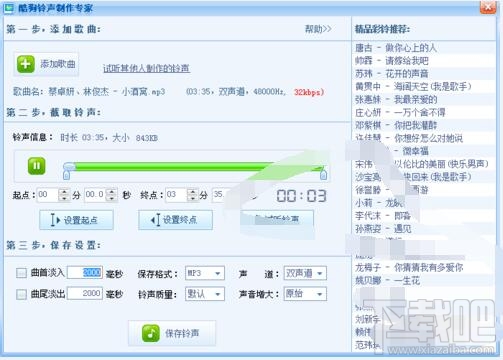Click the 曲尾淡出 milliseconds field
Screen dimensions: 503x360
pos(85,293)
